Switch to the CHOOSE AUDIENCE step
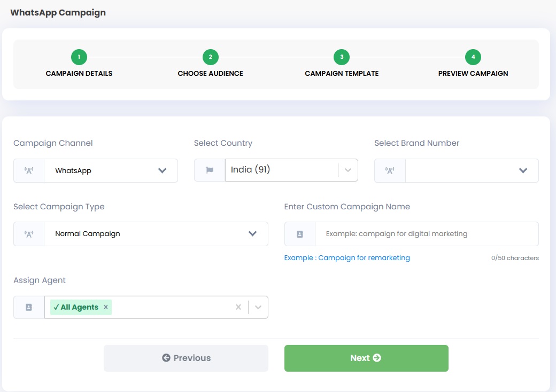The image size is (556, 392). click(x=210, y=73)
